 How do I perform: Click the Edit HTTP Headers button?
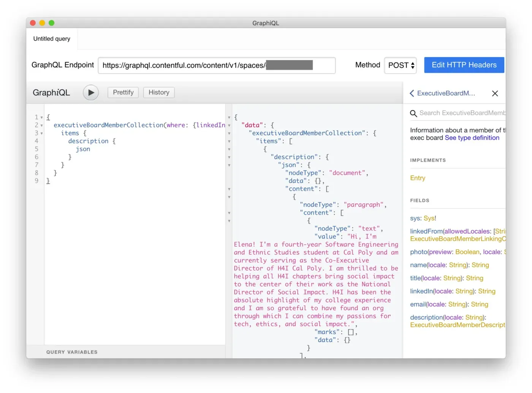pyautogui.click(x=464, y=65)
